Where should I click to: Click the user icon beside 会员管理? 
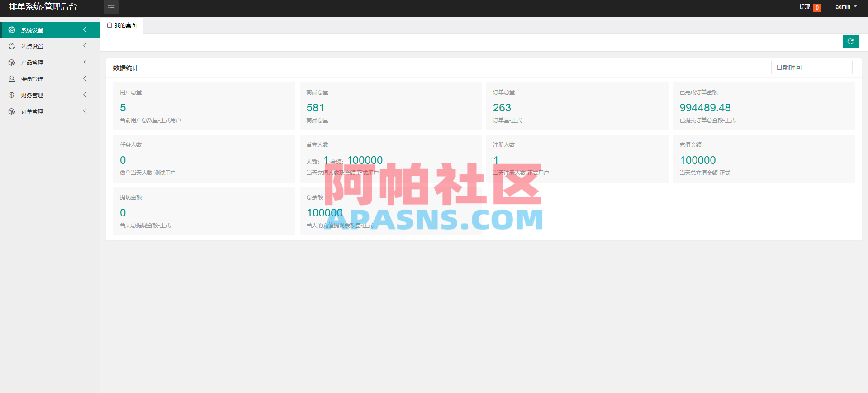point(12,79)
